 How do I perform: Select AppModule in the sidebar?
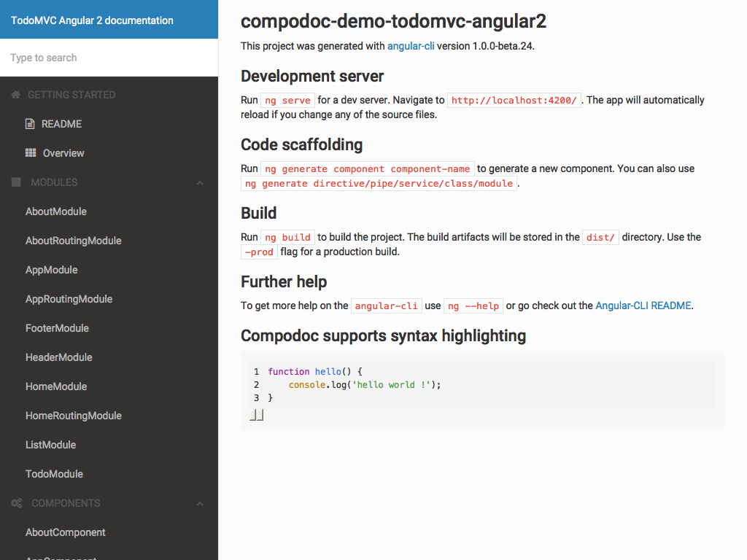[50, 270]
